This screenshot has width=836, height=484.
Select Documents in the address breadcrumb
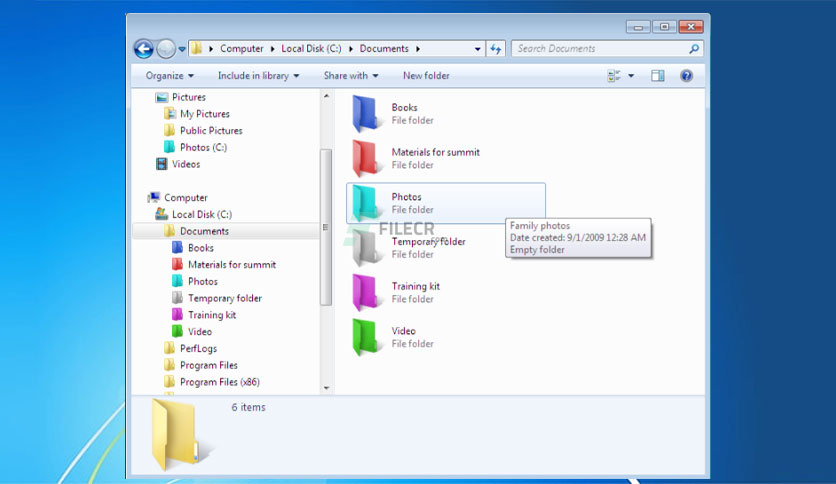[x=384, y=49]
